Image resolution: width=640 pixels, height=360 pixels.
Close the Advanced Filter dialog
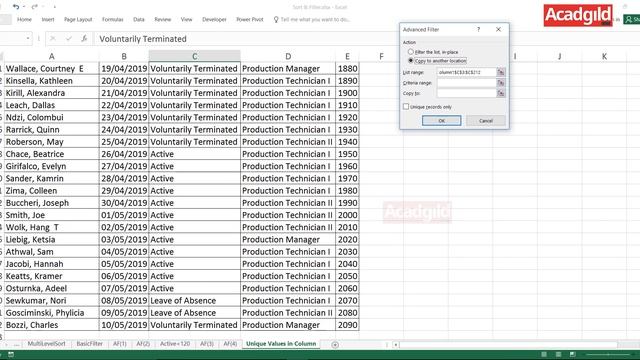click(x=498, y=29)
